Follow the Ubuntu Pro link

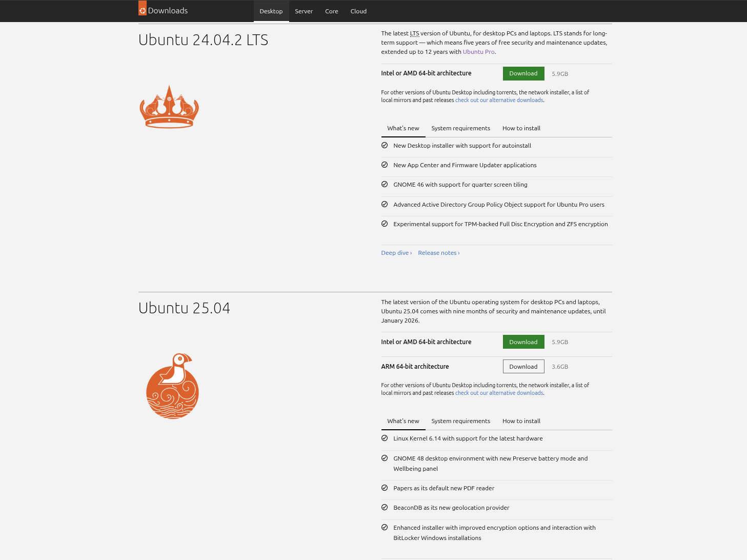tap(478, 52)
